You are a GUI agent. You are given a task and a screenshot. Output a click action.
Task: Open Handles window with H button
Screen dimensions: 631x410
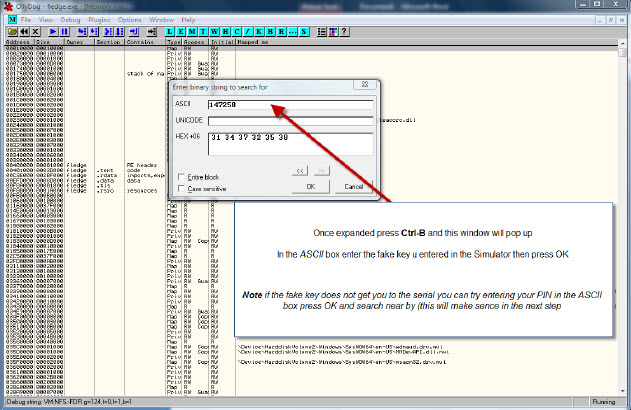(x=226, y=31)
